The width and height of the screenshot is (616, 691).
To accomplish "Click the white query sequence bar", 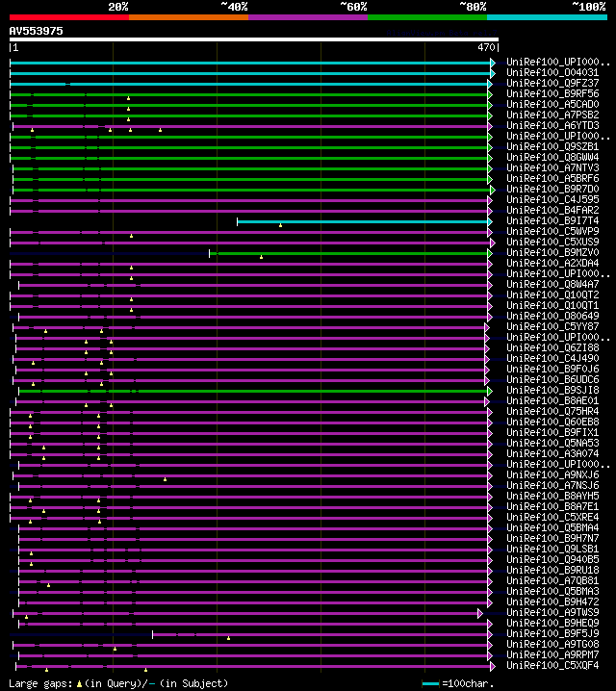I will click(x=254, y=39).
